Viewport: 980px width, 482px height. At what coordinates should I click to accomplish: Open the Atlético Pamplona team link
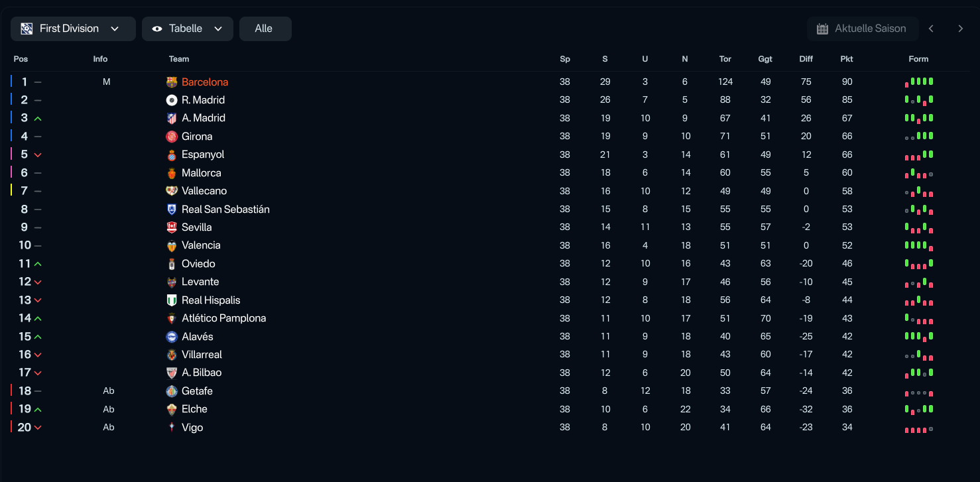click(223, 318)
